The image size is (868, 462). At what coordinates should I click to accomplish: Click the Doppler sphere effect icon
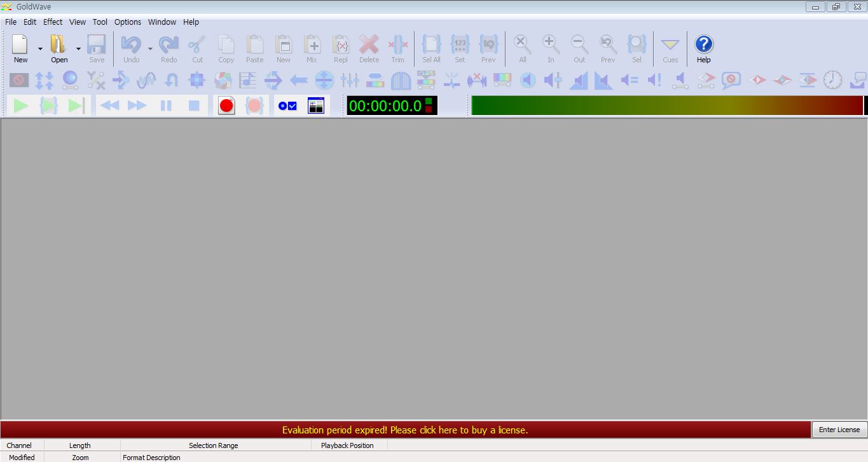pos(70,80)
